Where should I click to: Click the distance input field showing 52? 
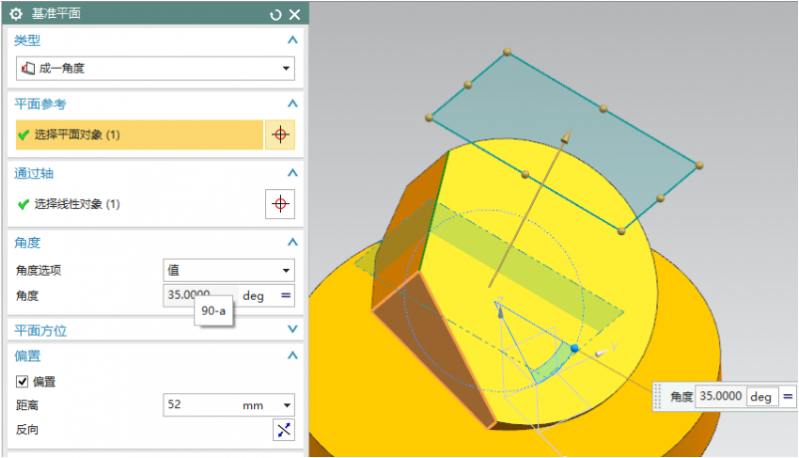[x=200, y=405]
